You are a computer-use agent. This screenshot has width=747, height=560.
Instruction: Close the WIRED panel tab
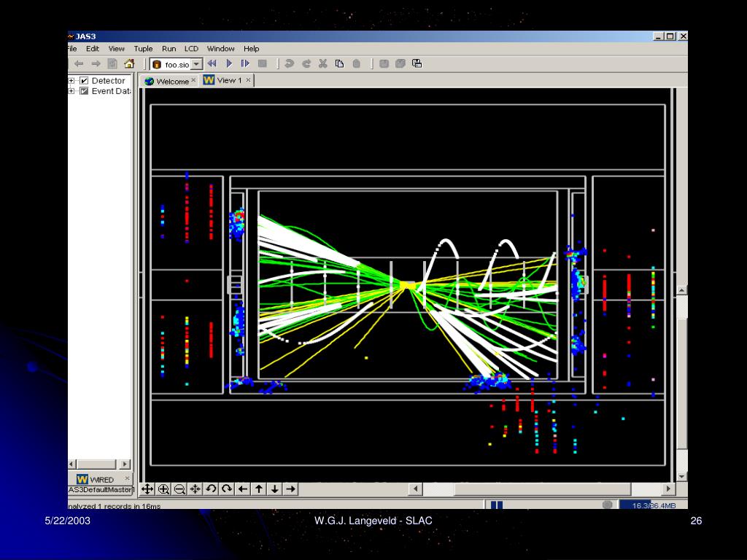click(127, 478)
